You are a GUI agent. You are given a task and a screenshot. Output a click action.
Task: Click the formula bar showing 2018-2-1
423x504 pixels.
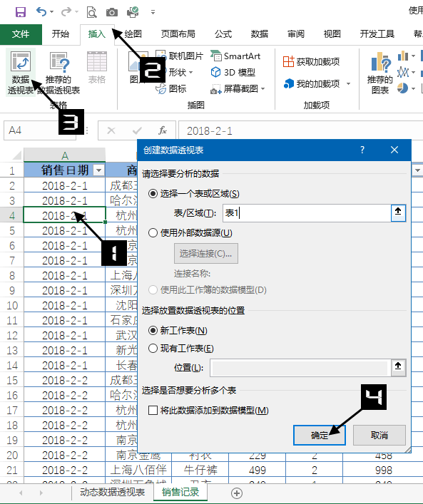click(x=300, y=131)
